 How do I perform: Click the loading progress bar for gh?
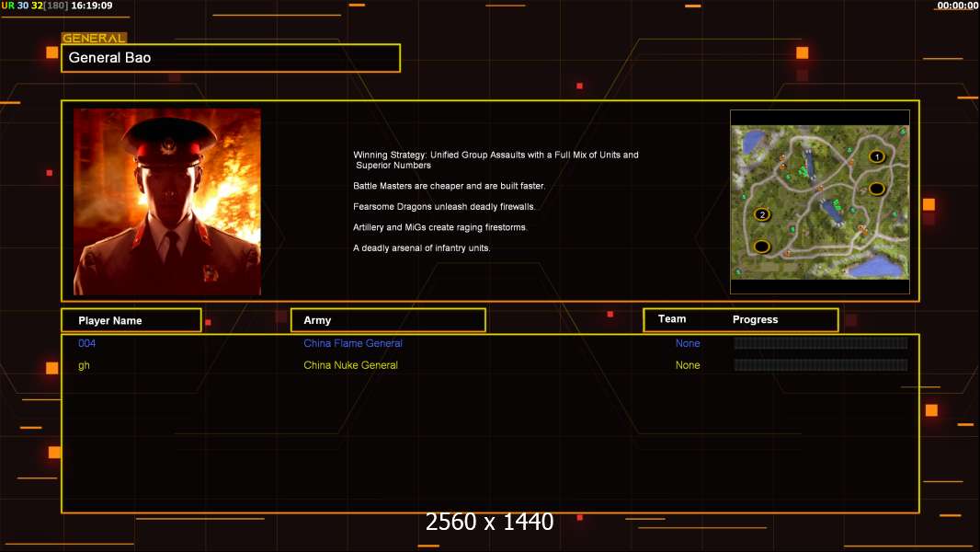coord(821,364)
